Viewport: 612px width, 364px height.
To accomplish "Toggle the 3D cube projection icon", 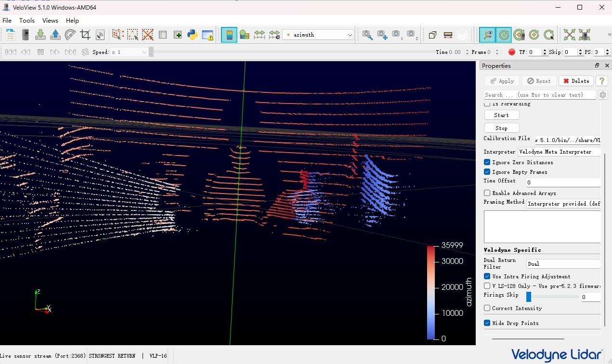I will pyautogui.click(x=432, y=35).
